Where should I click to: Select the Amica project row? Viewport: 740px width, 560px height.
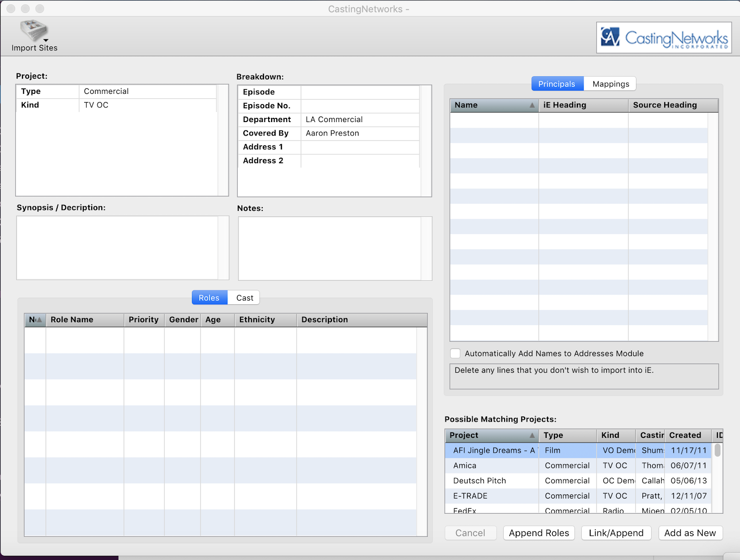tap(490, 465)
